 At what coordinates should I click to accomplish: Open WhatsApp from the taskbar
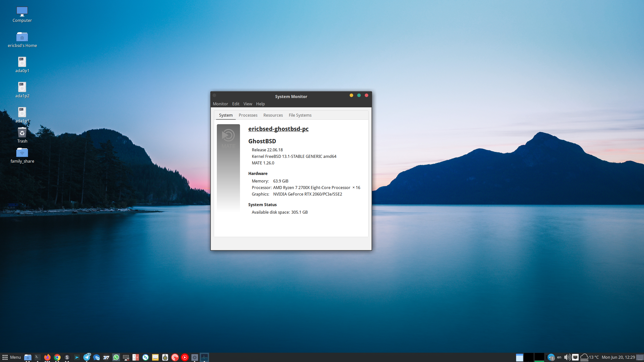point(116,357)
